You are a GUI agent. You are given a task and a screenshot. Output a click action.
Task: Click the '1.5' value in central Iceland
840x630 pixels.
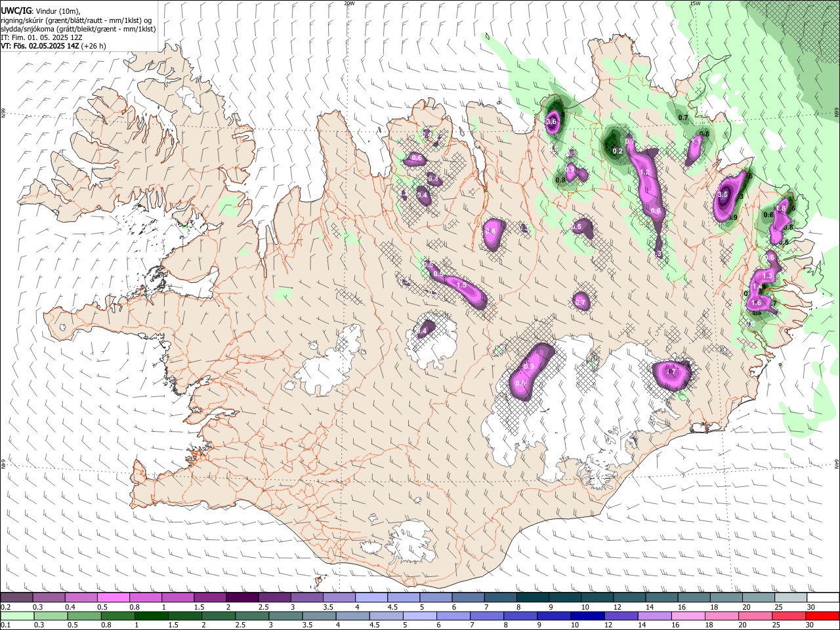point(461,285)
